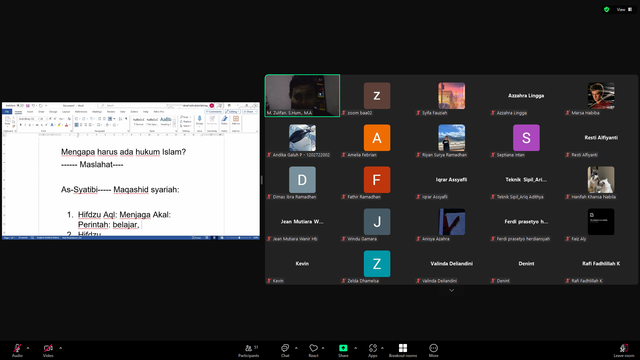Expand caret next to Apps
The height and width of the screenshot is (360, 640).
382,348
